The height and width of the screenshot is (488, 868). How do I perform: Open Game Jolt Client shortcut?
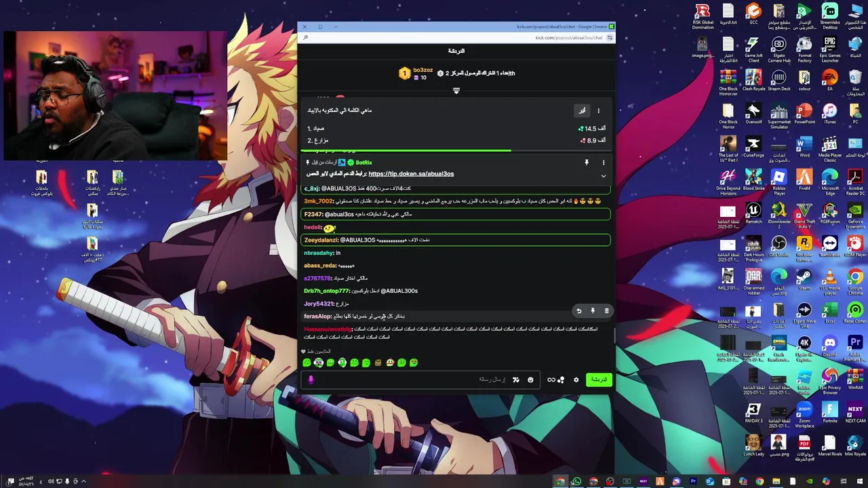tap(753, 49)
